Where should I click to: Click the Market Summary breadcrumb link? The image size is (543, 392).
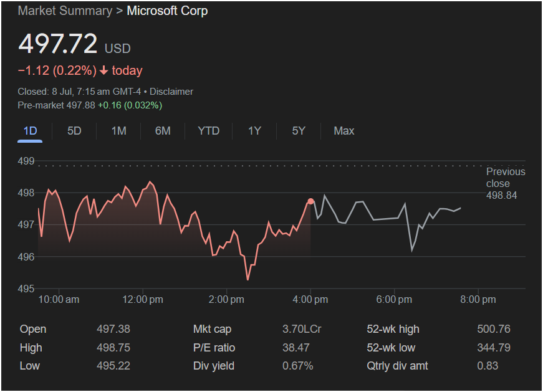tap(65, 11)
